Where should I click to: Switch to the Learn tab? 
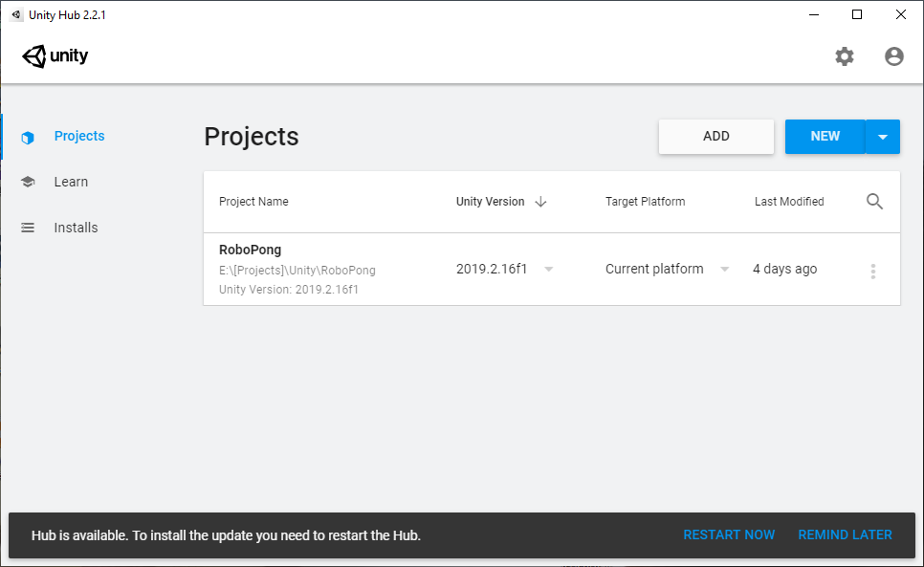click(71, 182)
